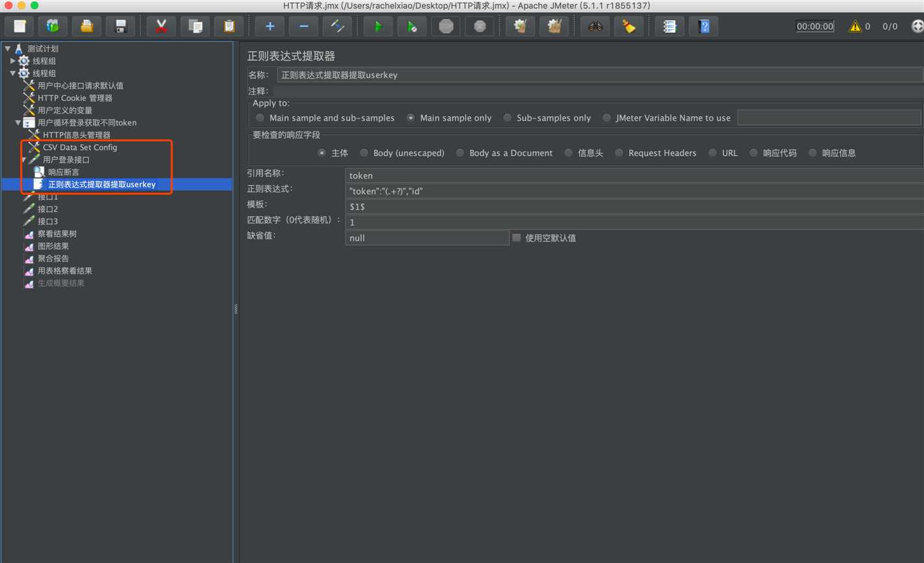Select 用户中心接口请求默认值 tree item
The image size is (924, 563).
[80, 85]
